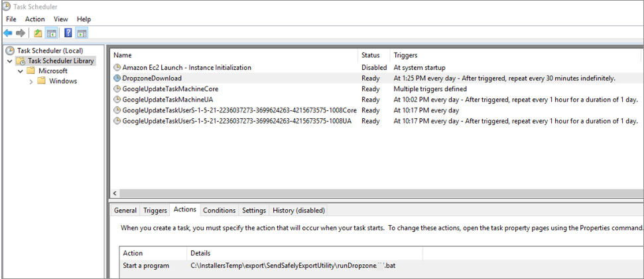644x279 pixels.
Task: Click the runDropzone .bat path in Details
Action: coord(293,266)
